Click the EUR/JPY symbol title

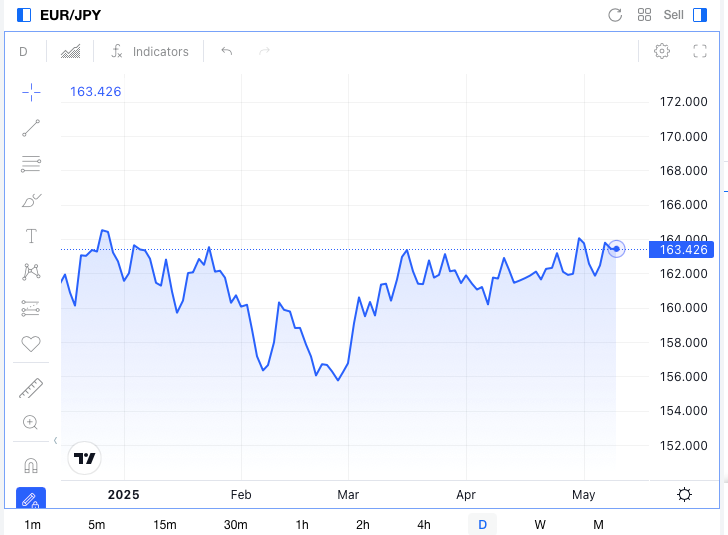click(x=71, y=15)
